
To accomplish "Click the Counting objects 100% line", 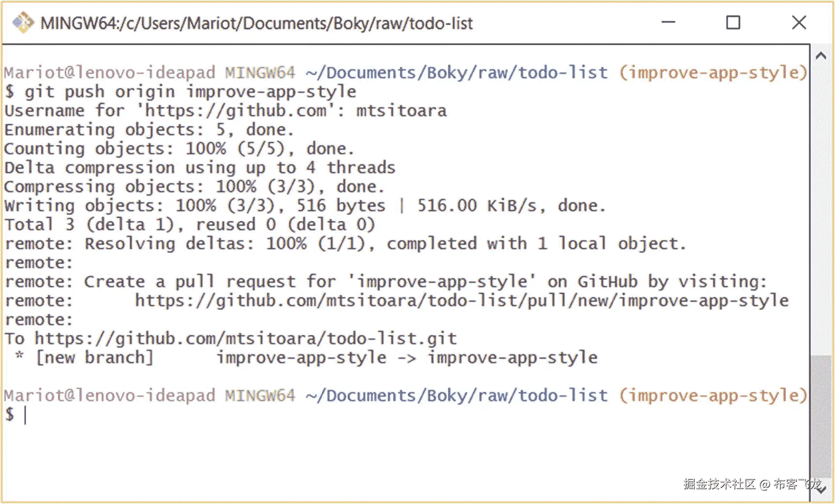I will 178,148.
